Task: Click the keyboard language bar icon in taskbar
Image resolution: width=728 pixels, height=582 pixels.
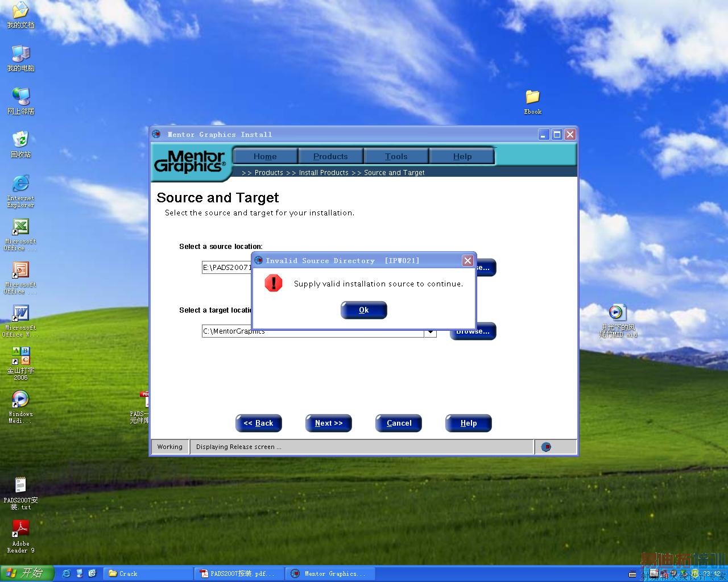Action: click(633, 574)
